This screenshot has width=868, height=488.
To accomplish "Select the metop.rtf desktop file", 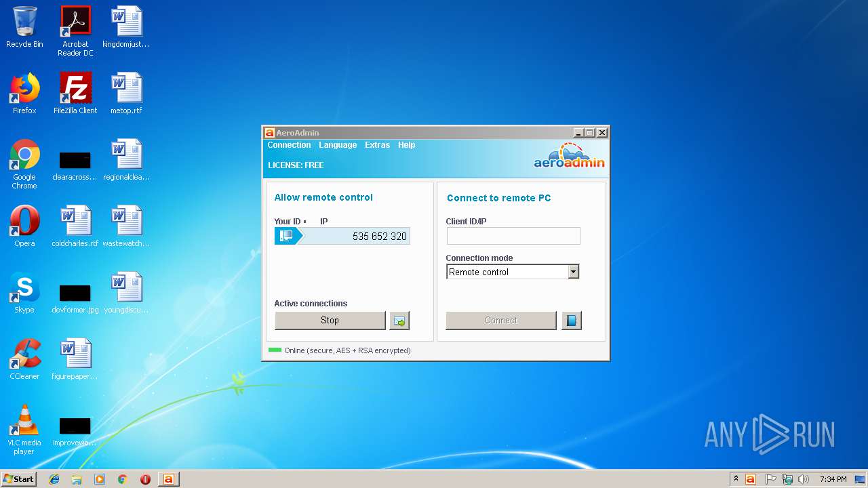I will tap(126, 94).
